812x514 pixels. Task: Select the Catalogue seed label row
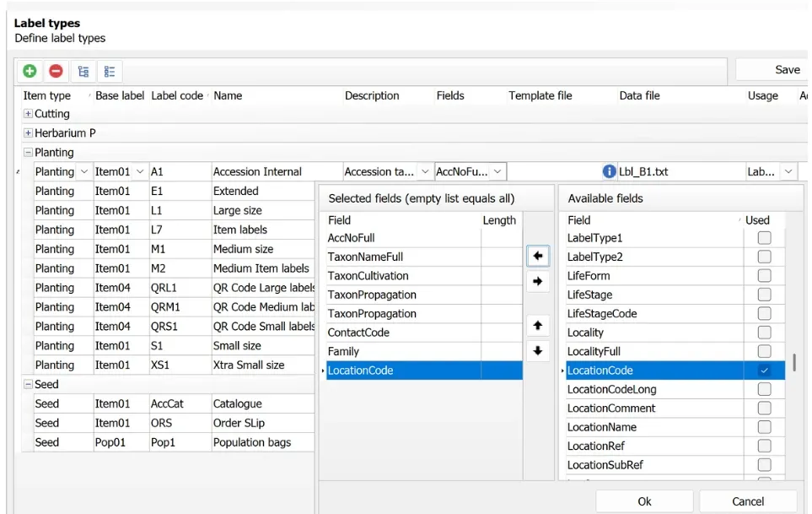[174, 403]
